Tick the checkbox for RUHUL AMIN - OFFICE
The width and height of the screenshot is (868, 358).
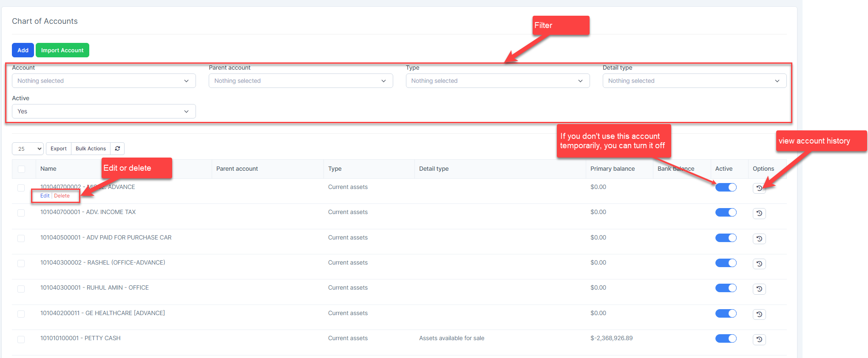21,289
